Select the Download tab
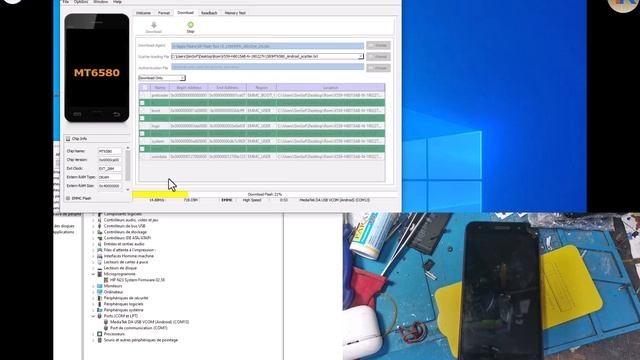Image resolution: width=640 pixels, height=360 pixels. (185, 13)
